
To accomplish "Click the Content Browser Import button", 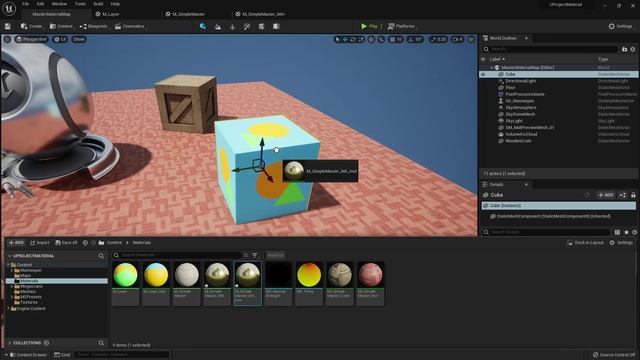I will pos(40,242).
